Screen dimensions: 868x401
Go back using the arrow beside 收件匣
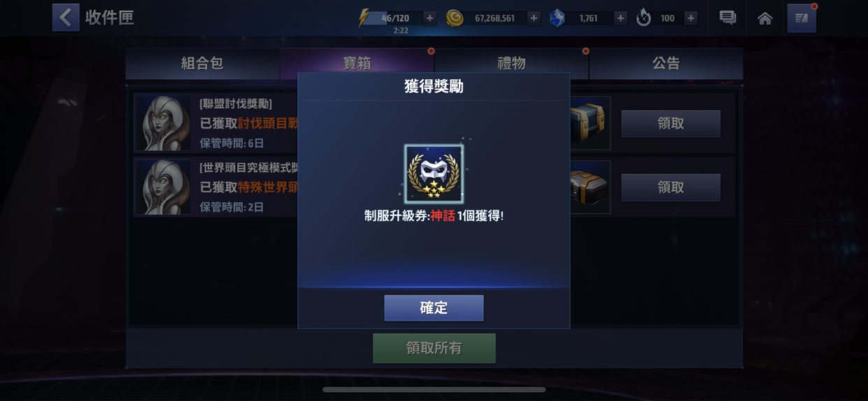[x=66, y=17]
